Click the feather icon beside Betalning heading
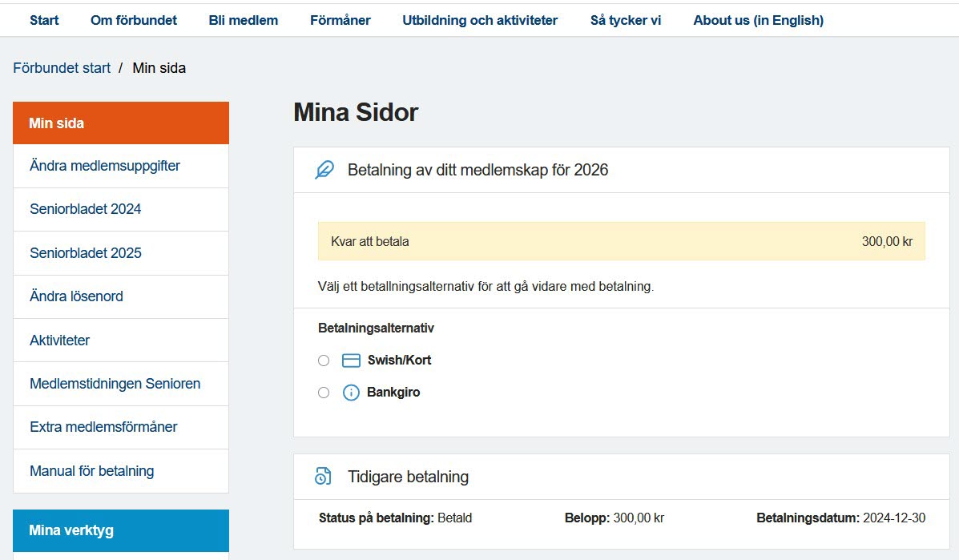Viewport: 959px width, 560px height. pos(324,170)
